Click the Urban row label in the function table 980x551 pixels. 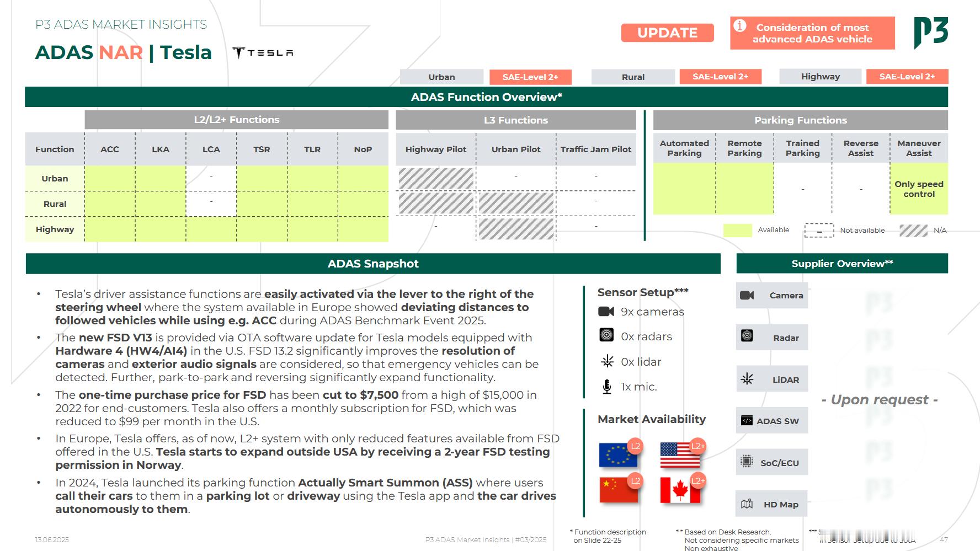pyautogui.click(x=55, y=179)
